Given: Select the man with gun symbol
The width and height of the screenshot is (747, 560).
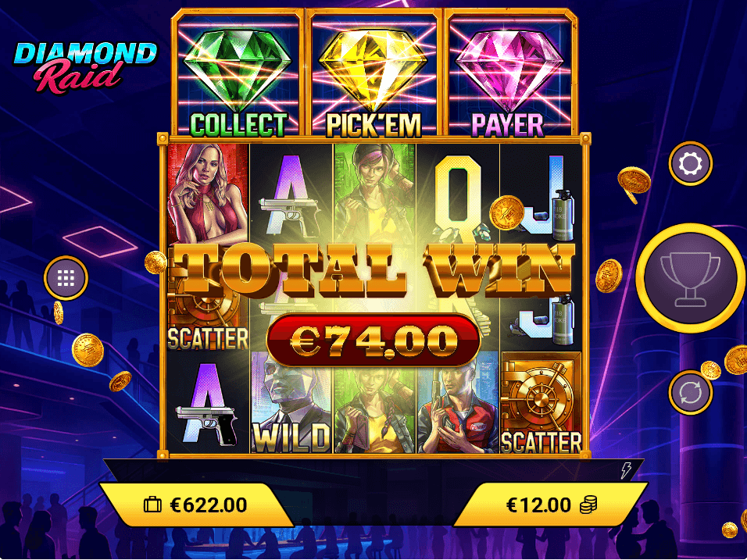Looking at the screenshot, I should 459,402.
